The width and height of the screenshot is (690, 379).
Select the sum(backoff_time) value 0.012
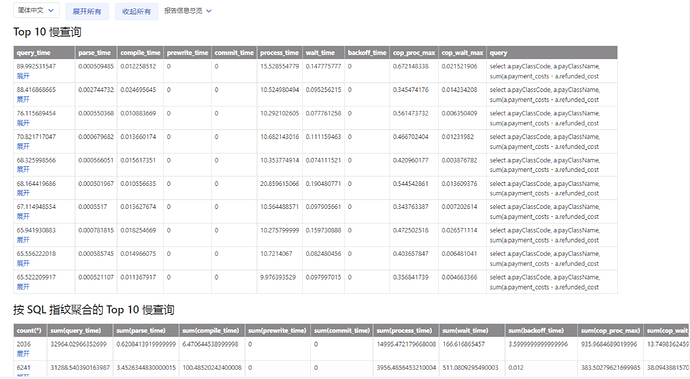click(x=516, y=368)
